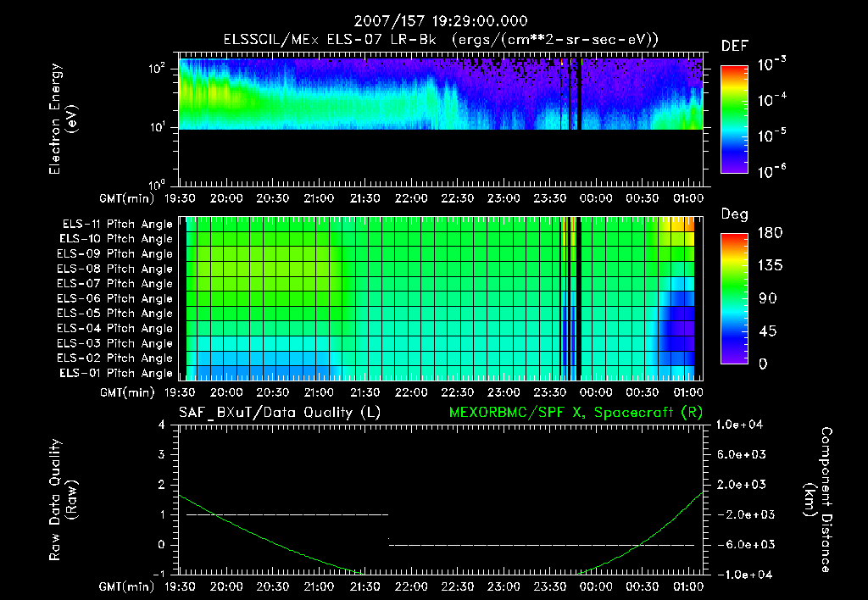The width and height of the screenshot is (868, 600).
Task: Click the 3 tick on Raw Data Quality axis
Action: (x=162, y=454)
